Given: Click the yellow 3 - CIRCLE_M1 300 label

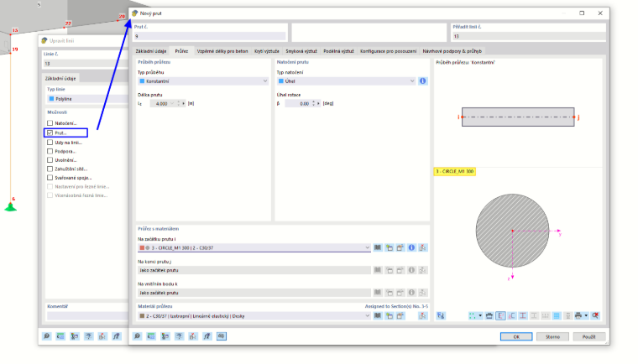Looking at the screenshot, I should (455, 172).
